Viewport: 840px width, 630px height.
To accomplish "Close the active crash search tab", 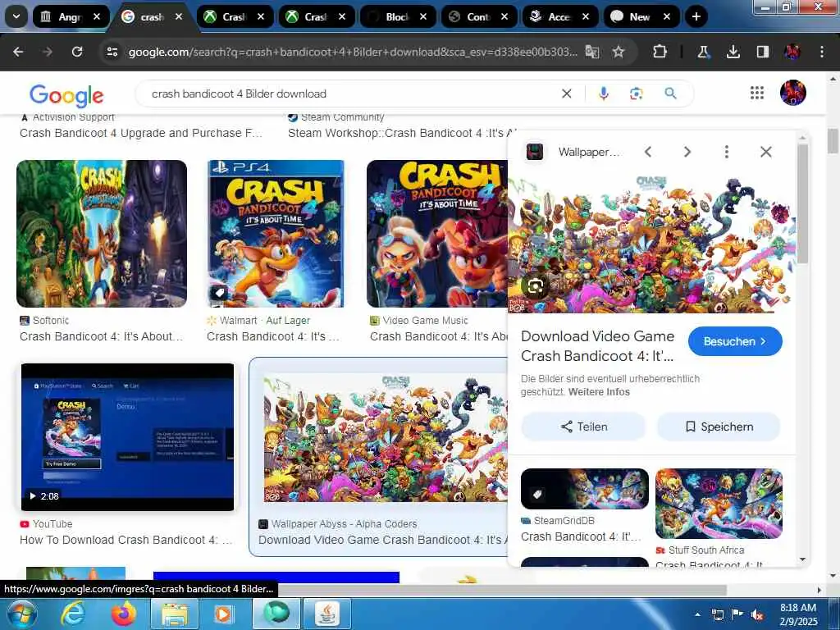I will (179, 16).
